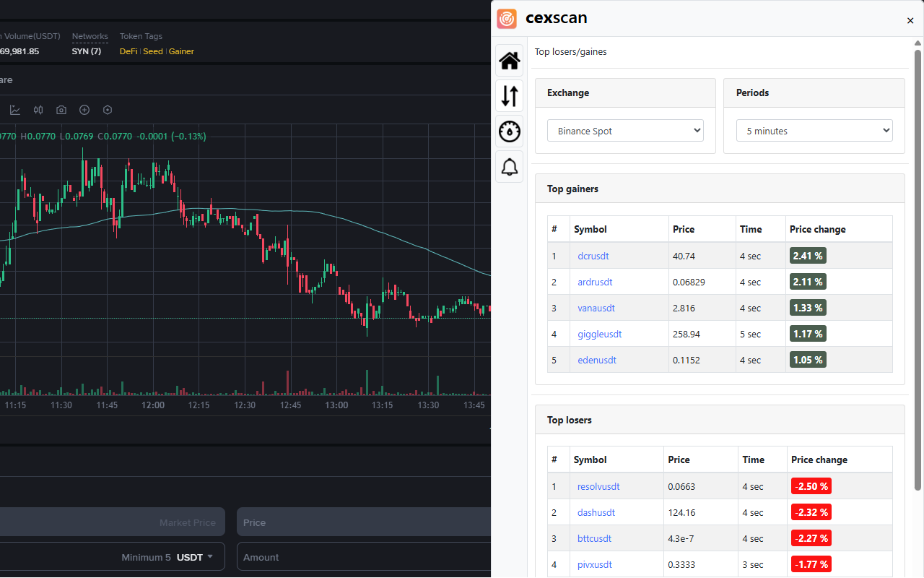Click the Top gainers panel header
Viewport: 924px width, 578px height.
(x=720, y=189)
